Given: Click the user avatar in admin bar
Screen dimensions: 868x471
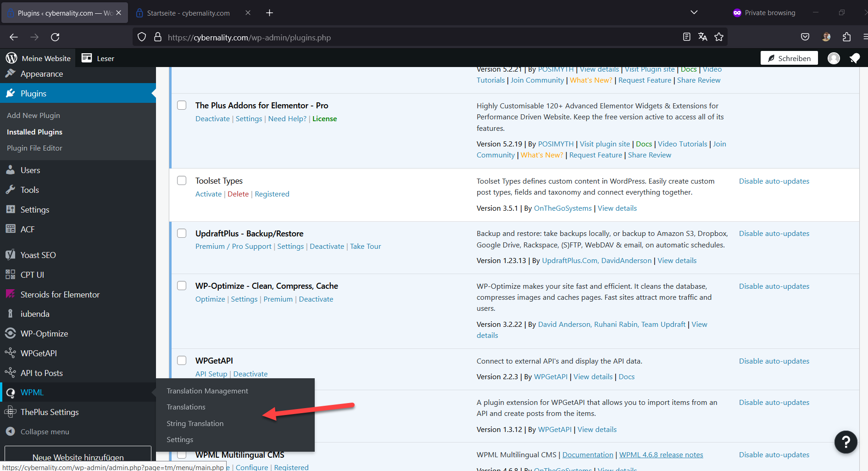Looking at the screenshot, I should 834,58.
